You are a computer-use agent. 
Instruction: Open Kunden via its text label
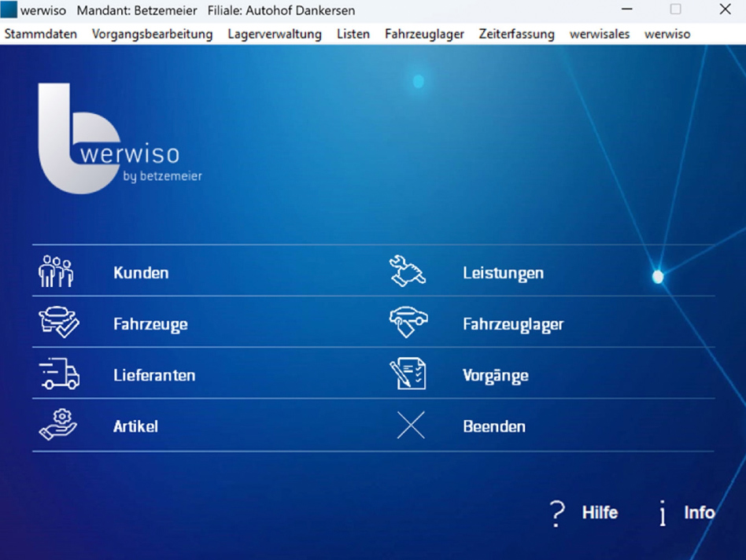coord(141,273)
